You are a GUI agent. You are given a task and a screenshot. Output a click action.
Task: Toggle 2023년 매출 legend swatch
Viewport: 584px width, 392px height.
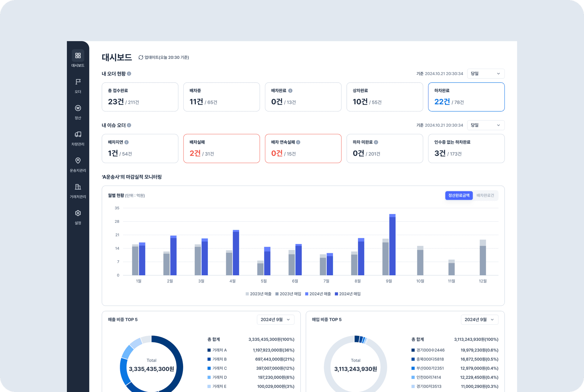pos(247,294)
